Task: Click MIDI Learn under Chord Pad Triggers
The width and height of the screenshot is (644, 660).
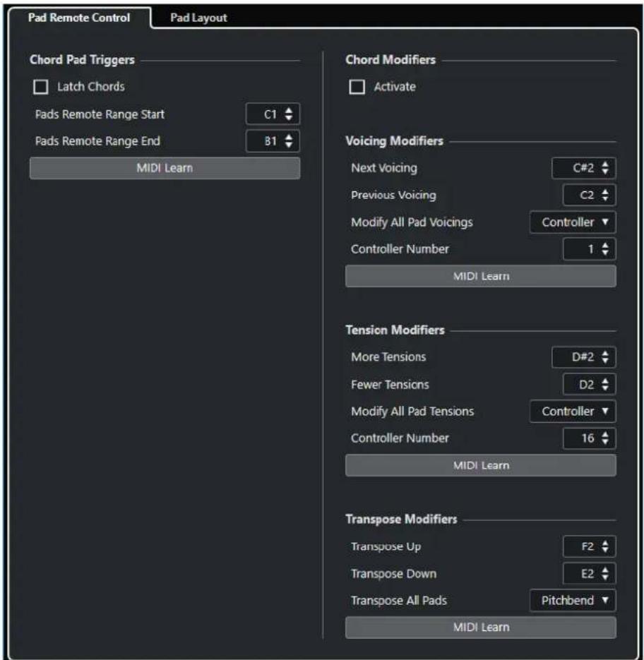Action: 165,168
